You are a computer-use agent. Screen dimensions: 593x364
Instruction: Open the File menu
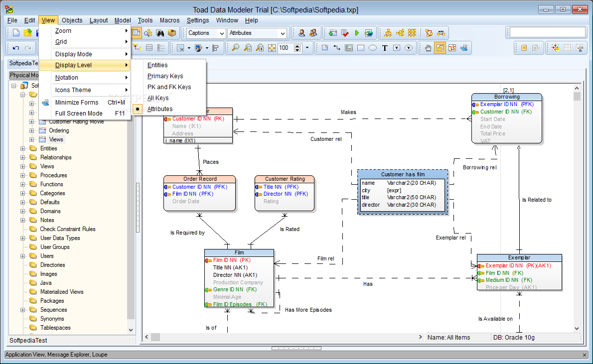pyautogui.click(x=12, y=20)
